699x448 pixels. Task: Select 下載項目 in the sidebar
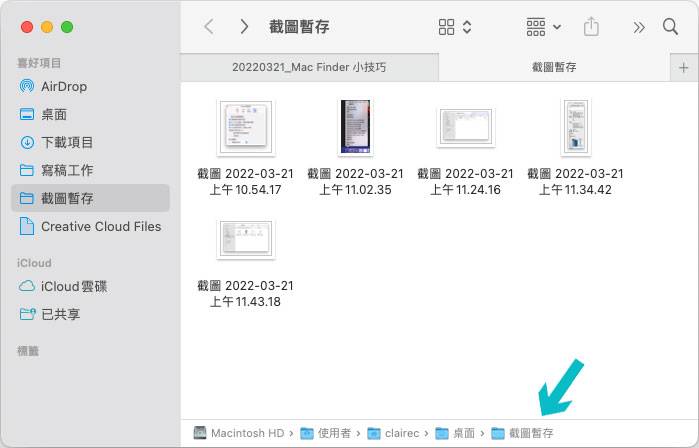click(67, 142)
